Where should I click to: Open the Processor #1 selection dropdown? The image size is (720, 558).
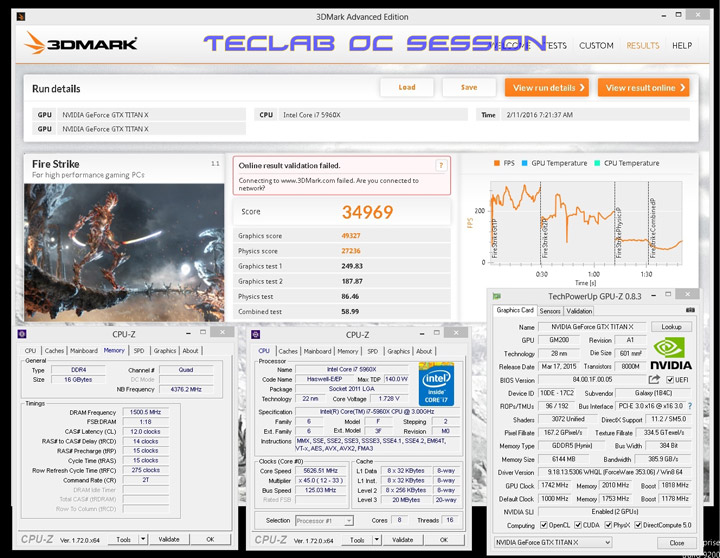click(x=324, y=521)
